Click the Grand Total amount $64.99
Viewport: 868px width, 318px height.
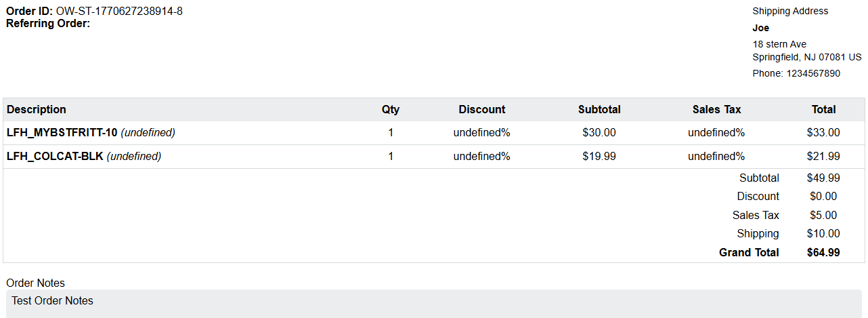pos(823,253)
